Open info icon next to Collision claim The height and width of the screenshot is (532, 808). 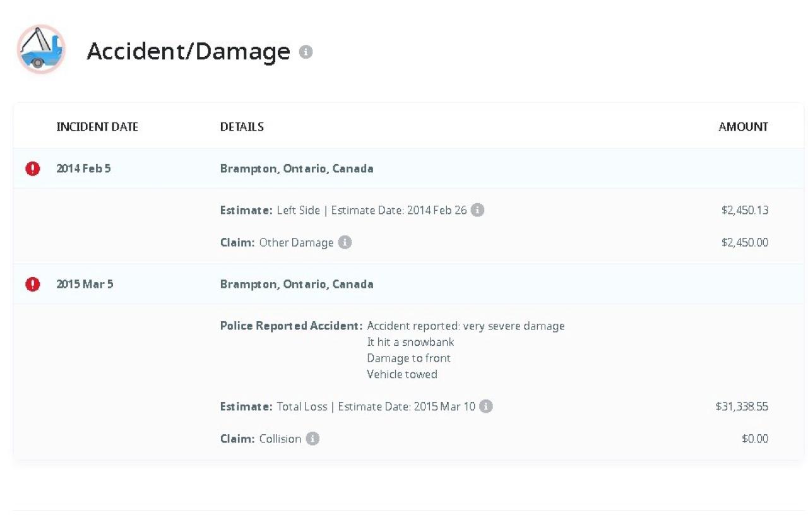pos(312,439)
